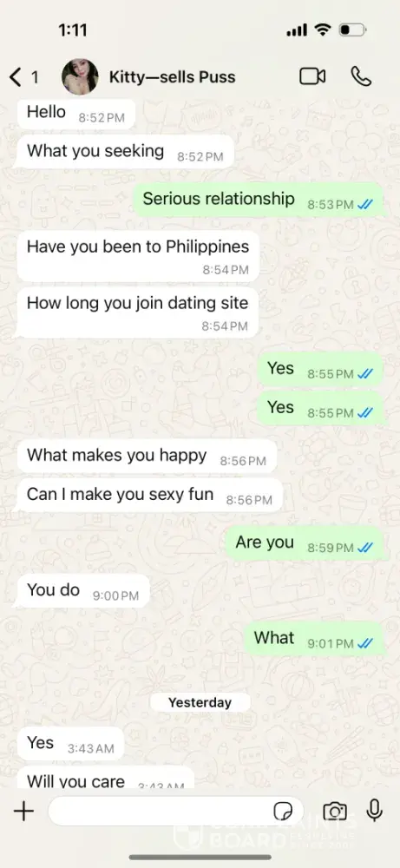Start a video call with the contact
The image size is (400, 868).
[312, 76]
